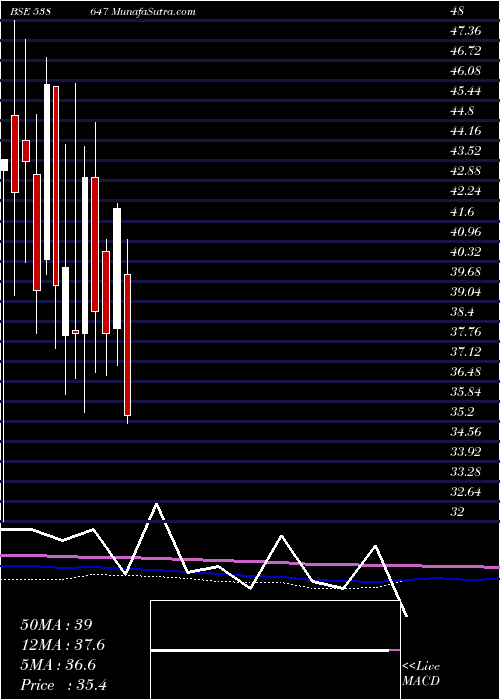Click the 42.24 price axis label

465,192
